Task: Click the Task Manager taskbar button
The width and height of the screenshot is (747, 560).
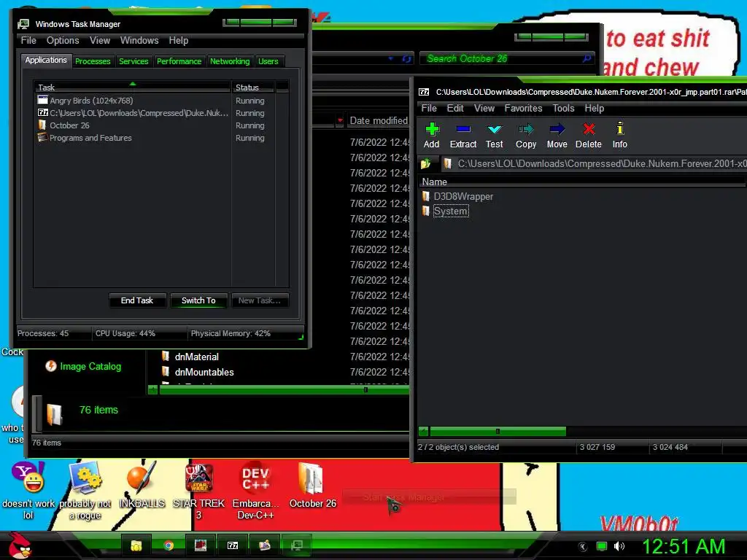Action: [x=296, y=545]
